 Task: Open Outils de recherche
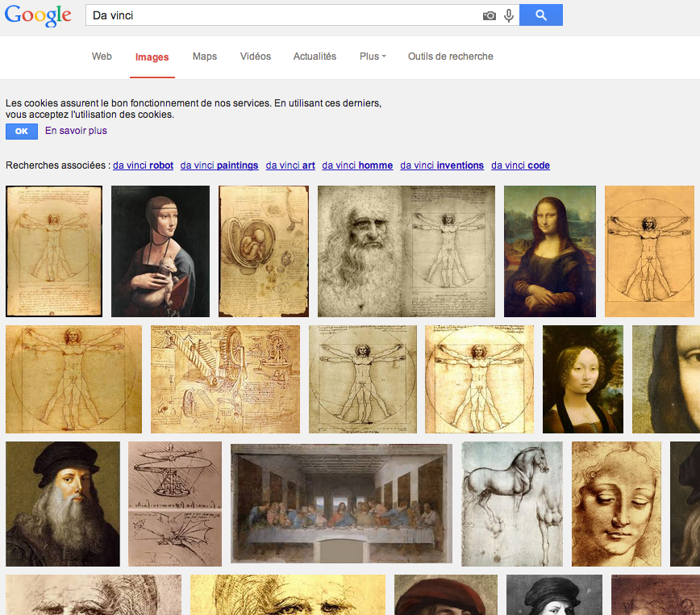tap(451, 56)
